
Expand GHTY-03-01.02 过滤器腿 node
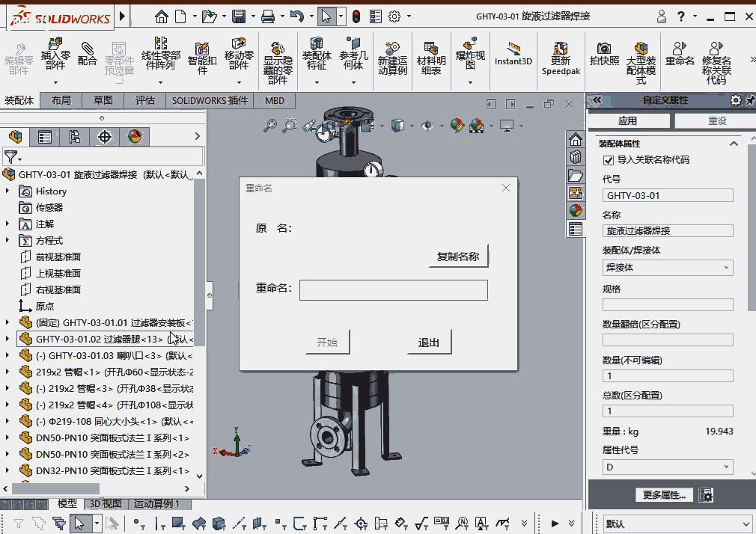coord(7,340)
